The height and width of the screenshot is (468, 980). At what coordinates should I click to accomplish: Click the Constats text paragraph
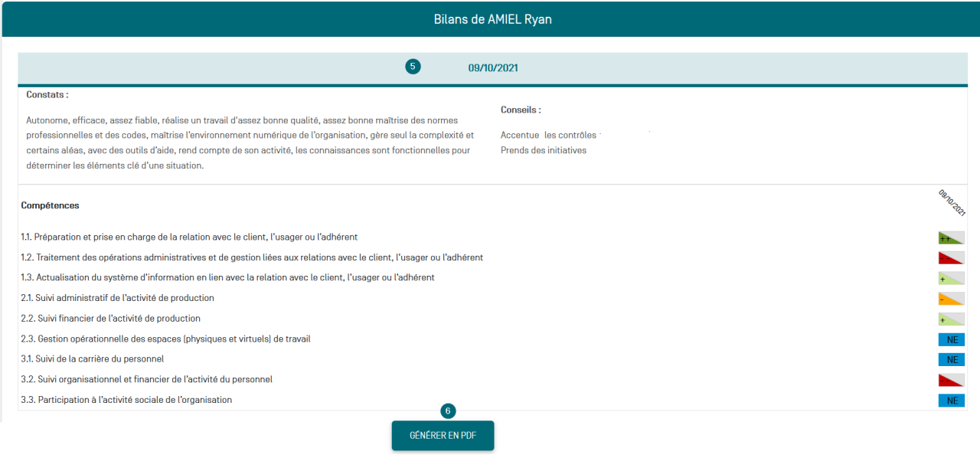tap(250, 142)
